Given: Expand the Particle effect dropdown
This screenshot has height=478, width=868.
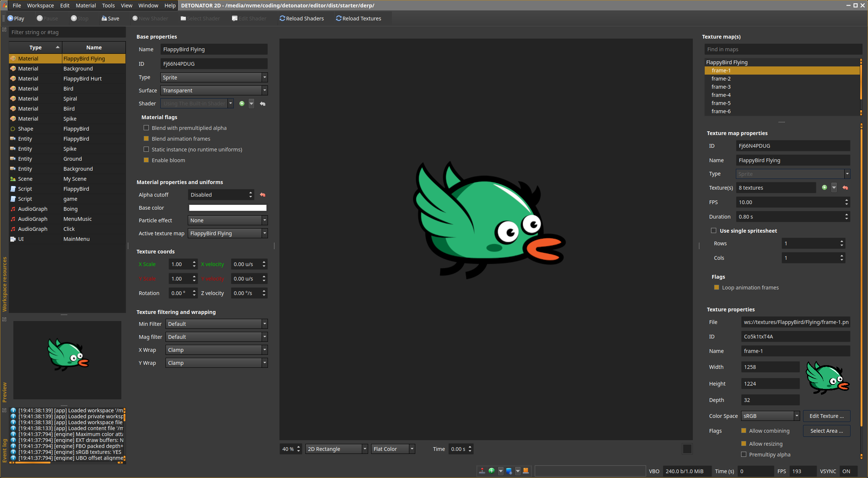Looking at the screenshot, I should [227, 220].
